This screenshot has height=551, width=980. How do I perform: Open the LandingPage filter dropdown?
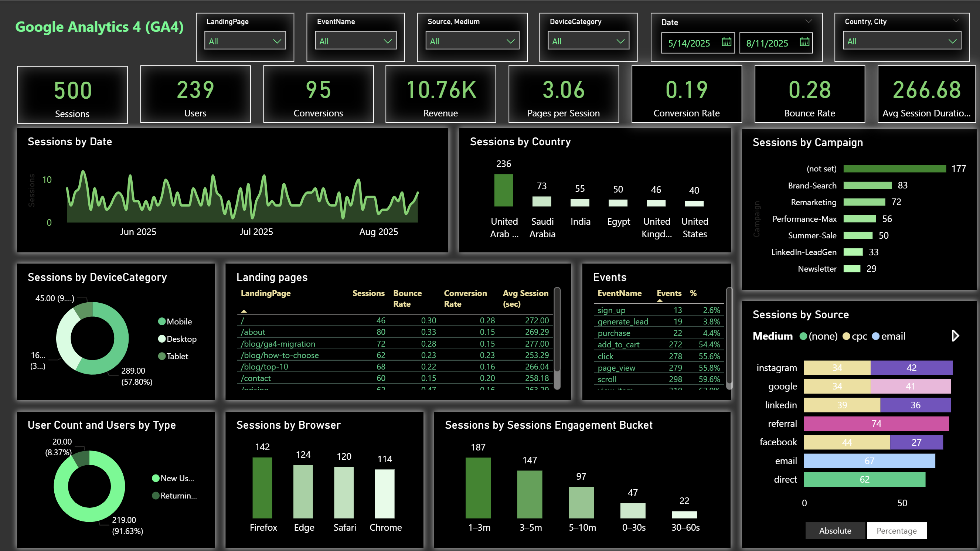pyautogui.click(x=245, y=40)
